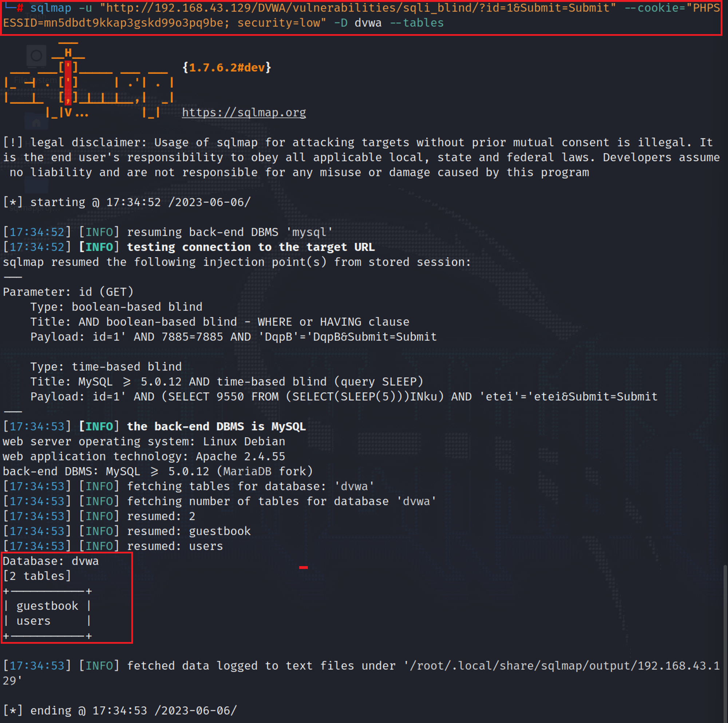Click the --tables option in the command
728x723 pixels.
click(416, 23)
